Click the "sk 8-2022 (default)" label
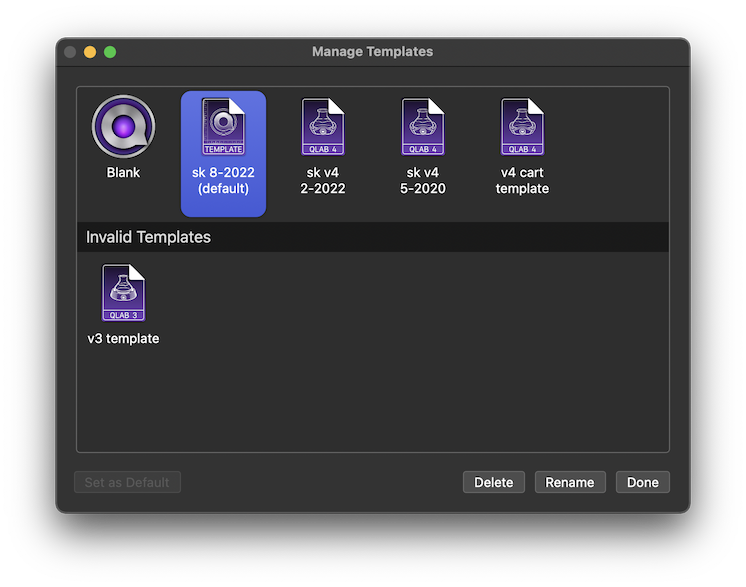This screenshot has width=746, height=587. point(223,180)
